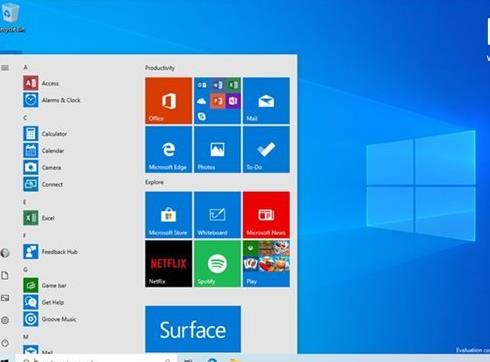The image size is (490, 362).
Task: Open the Microsoft Store tile
Action: (168, 215)
